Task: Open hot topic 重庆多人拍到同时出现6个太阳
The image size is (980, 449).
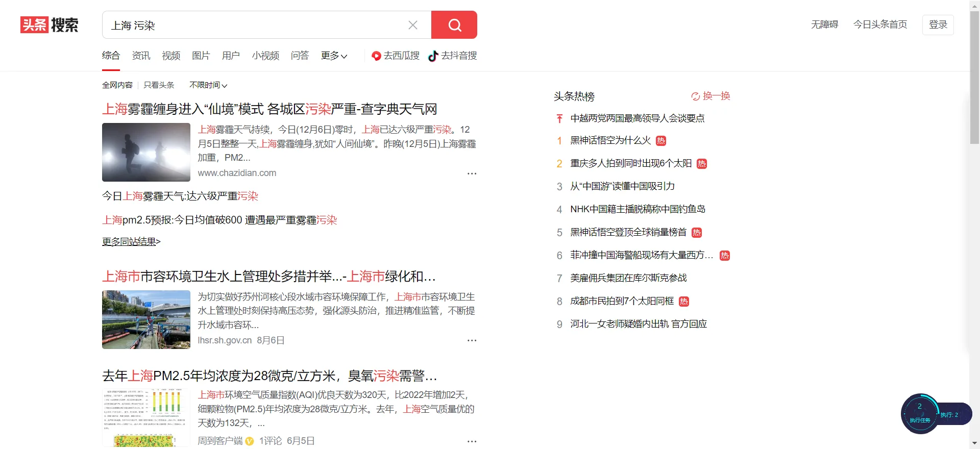Action: [x=631, y=164]
